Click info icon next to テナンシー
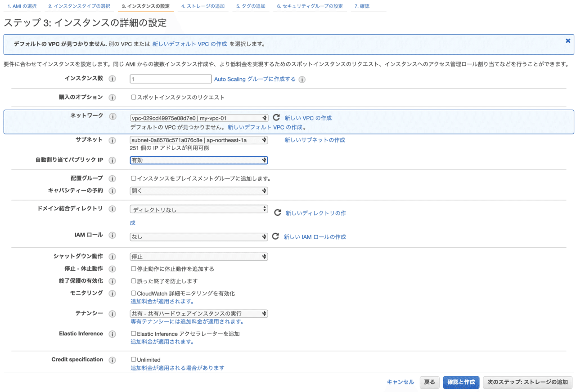The image size is (576, 392). 112,314
